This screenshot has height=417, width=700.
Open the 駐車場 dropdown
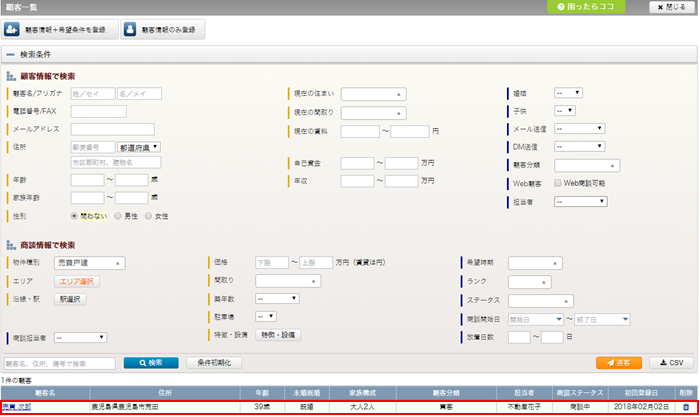(266, 317)
